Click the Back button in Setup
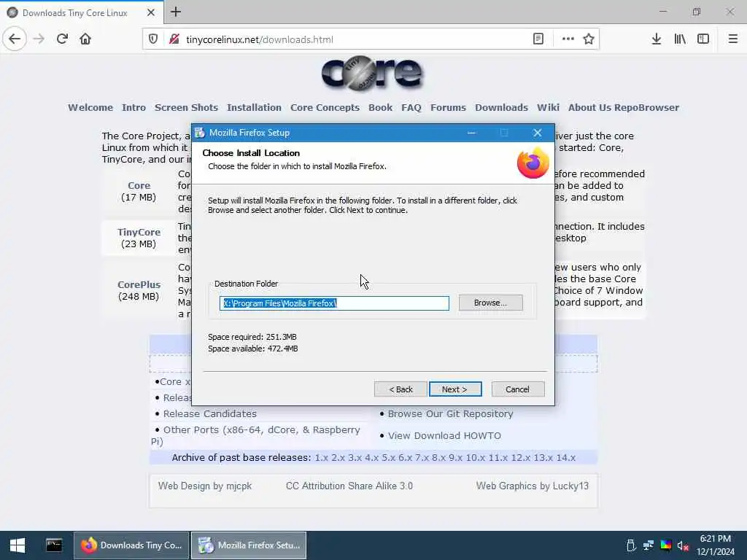Image resolution: width=747 pixels, height=560 pixels. [x=400, y=389]
